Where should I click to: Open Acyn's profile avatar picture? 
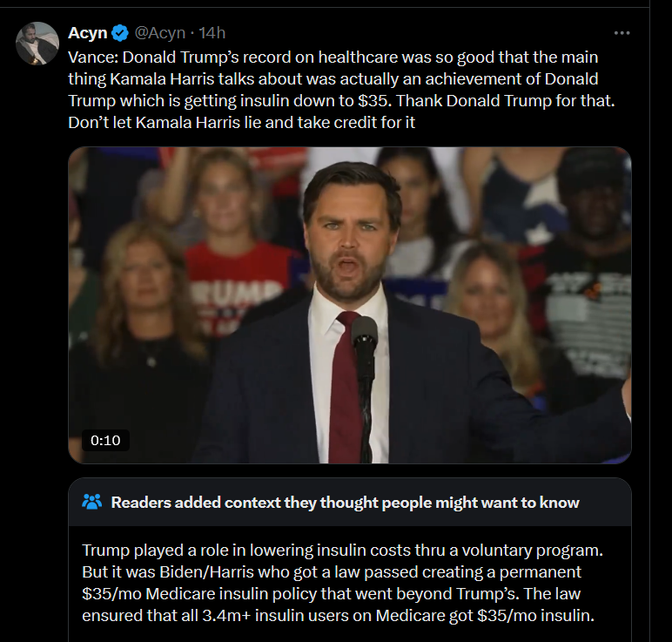pyautogui.click(x=37, y=43)
